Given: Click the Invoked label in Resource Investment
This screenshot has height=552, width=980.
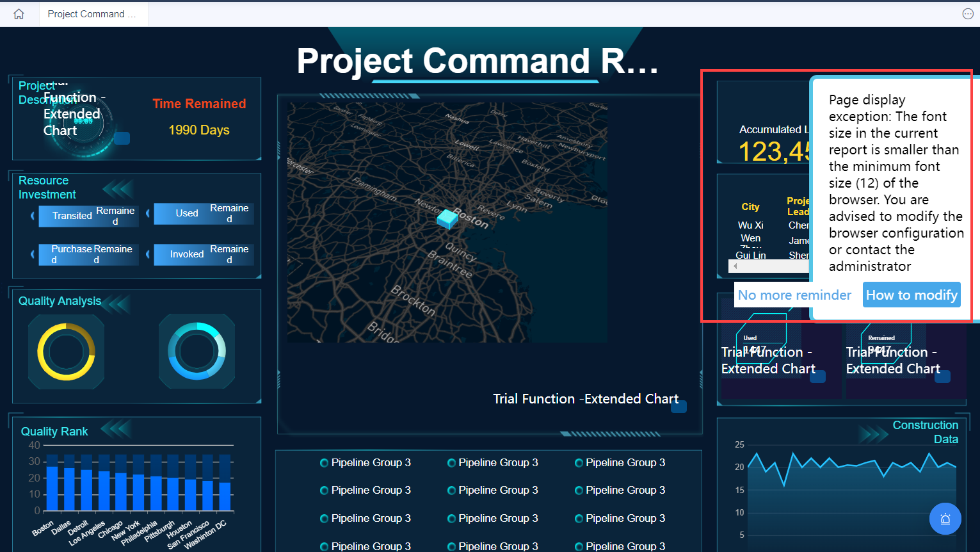Looking at the screenshot, I should coord(187,254).
